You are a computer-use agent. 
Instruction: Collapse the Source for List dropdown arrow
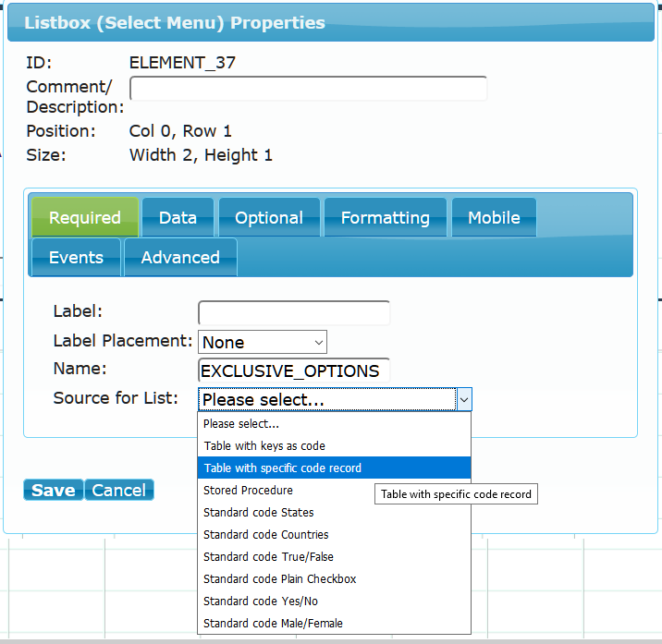464,399
